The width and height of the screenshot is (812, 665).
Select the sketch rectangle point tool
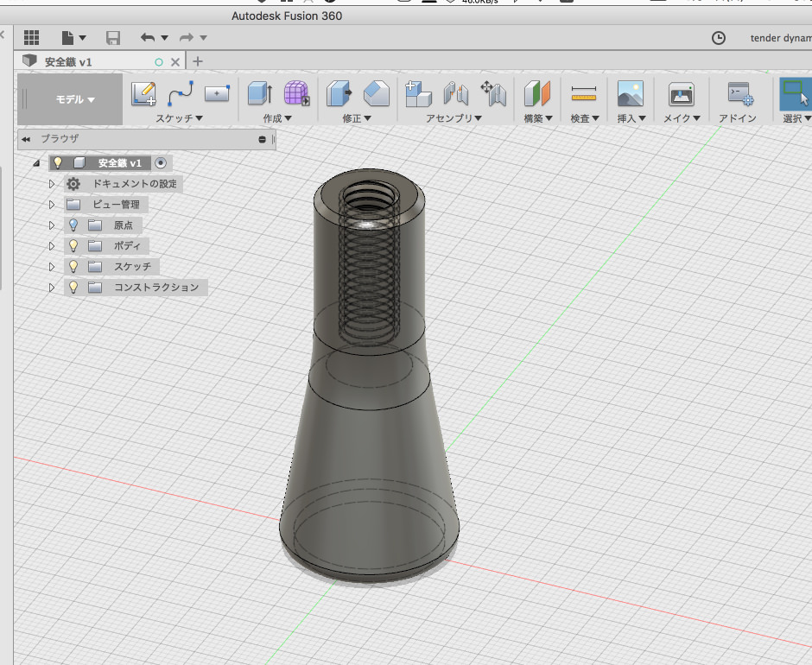[217, 94]
